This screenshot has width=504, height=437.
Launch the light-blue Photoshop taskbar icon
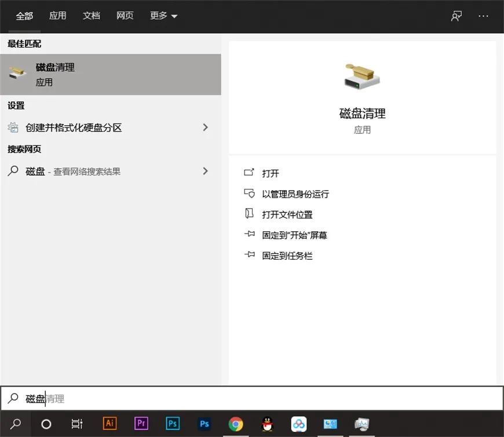(x=173, y=423)
